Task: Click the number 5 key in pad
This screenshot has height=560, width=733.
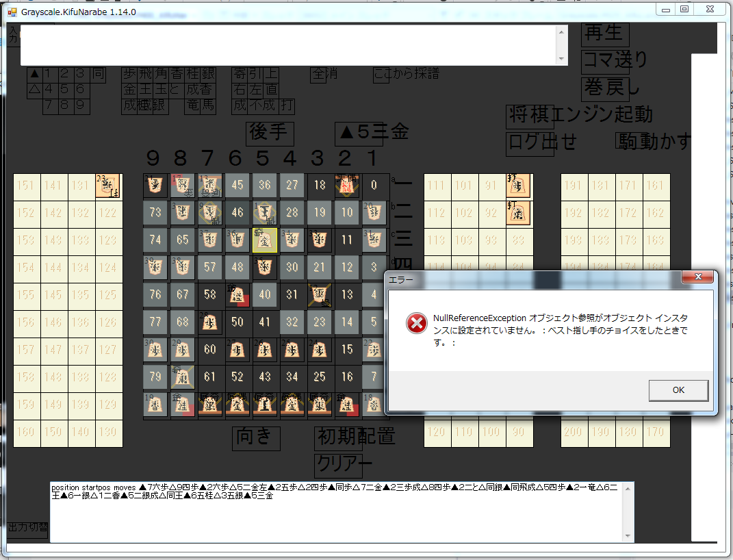Action: 66,90
